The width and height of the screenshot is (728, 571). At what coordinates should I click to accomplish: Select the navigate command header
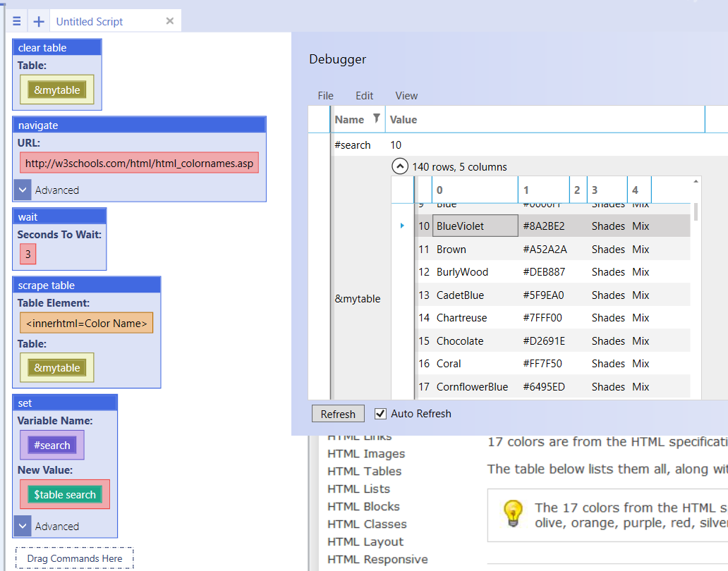click(x=139, y=125)
